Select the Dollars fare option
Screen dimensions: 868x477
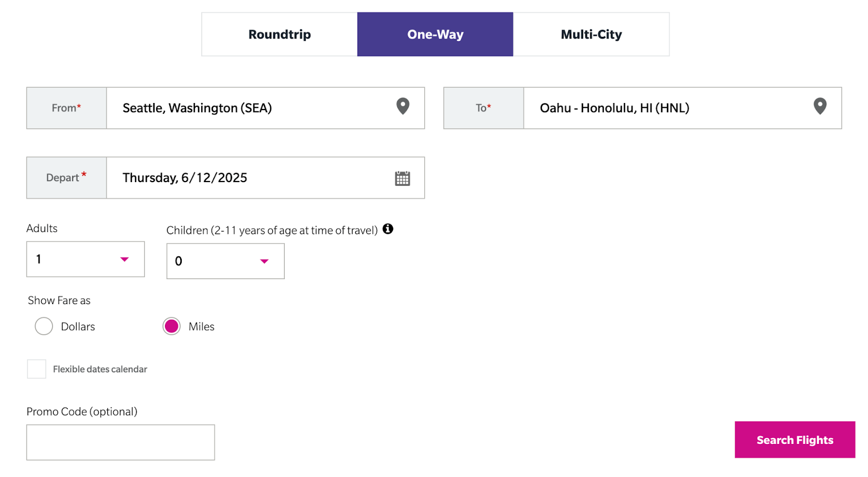[x=44, y=326]
